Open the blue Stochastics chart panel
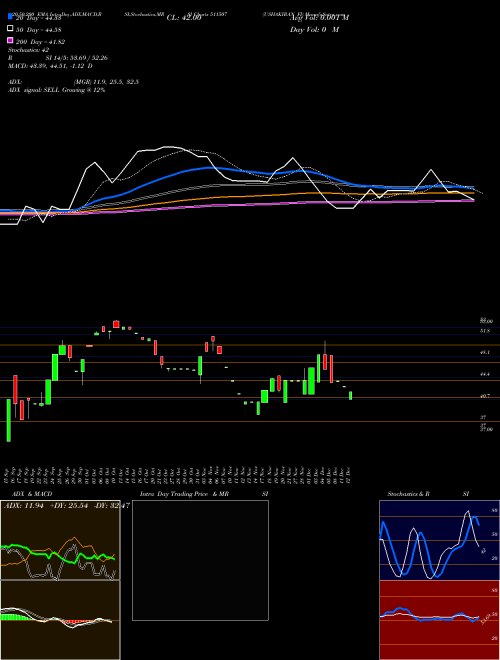Image resolution: width=500 pixels, height=660 pixels. (x=439, y=540)
